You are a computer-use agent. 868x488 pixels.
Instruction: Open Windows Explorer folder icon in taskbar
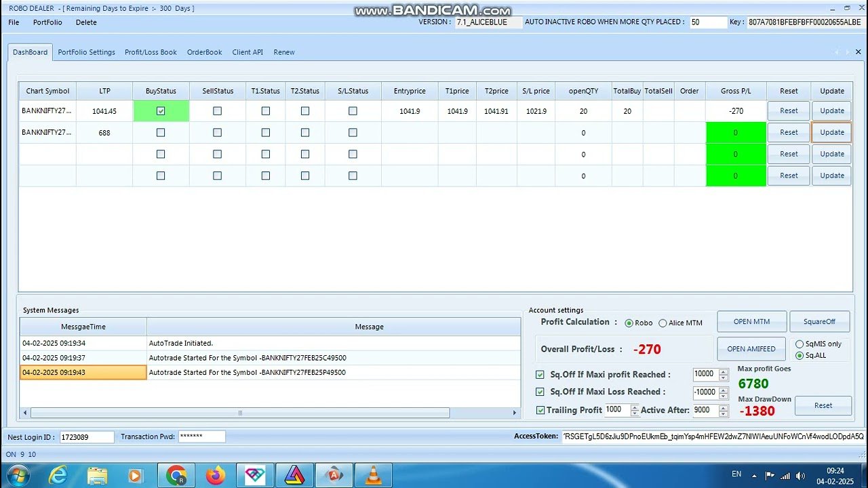[98, 476]
